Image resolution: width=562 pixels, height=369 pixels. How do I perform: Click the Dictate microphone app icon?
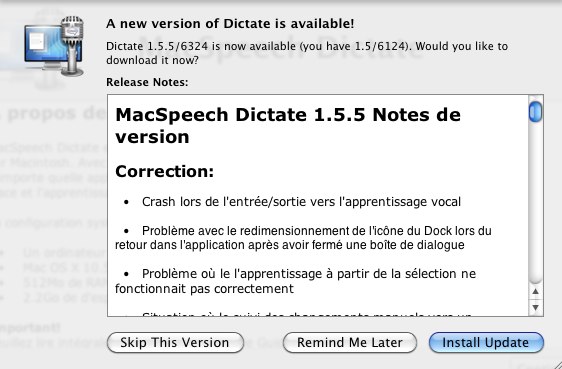pos(54,46)
